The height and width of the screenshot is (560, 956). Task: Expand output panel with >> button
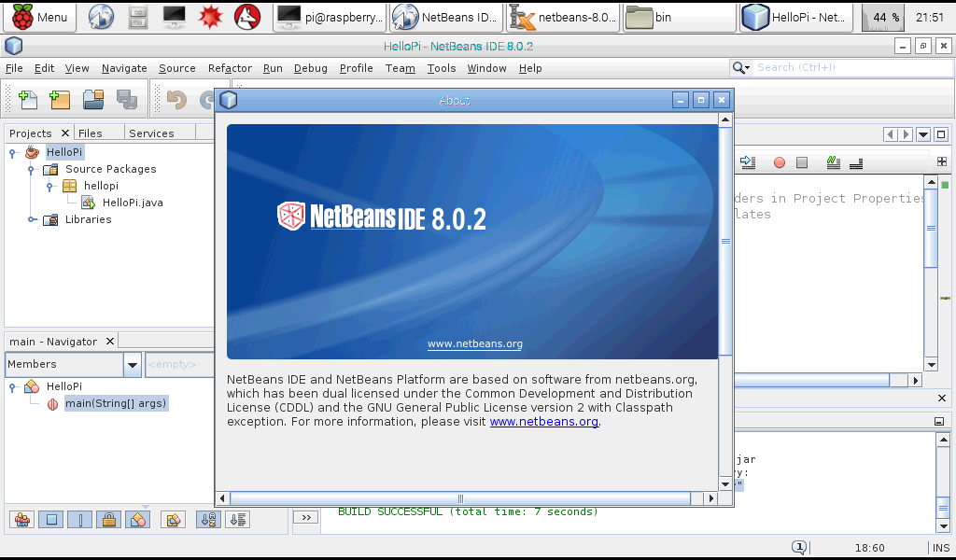pyautogui.click(x=306, y=517)
